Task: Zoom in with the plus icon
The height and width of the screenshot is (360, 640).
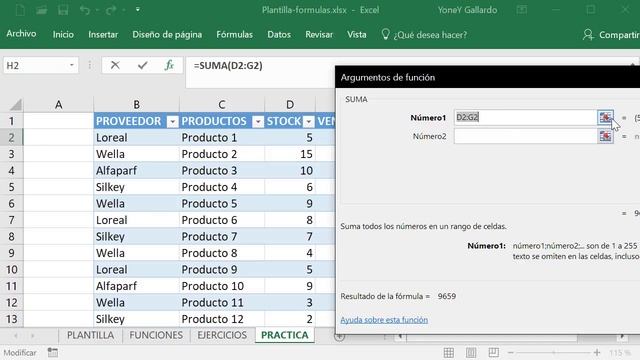Action: click(597, 352)
